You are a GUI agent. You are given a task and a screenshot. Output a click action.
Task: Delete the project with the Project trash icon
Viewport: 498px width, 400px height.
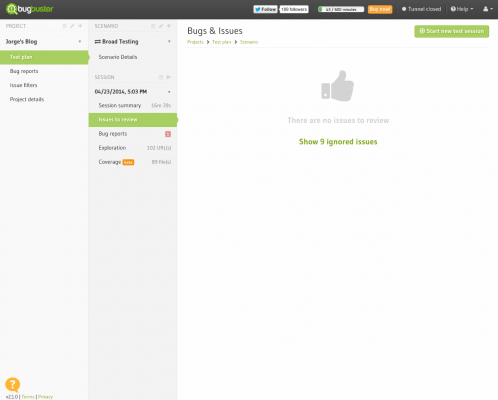[64, 26]
